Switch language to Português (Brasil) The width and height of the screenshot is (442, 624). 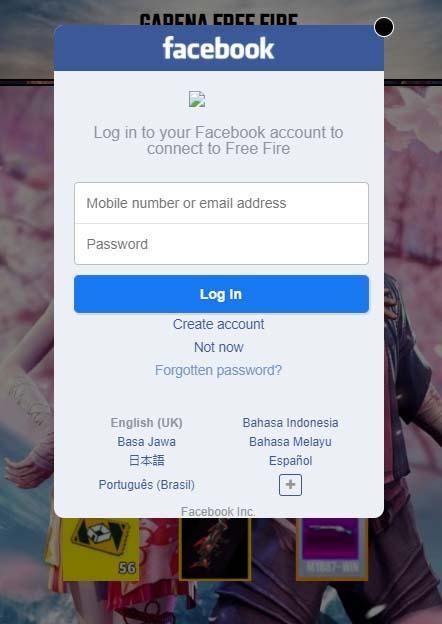[x=146, y=485]
